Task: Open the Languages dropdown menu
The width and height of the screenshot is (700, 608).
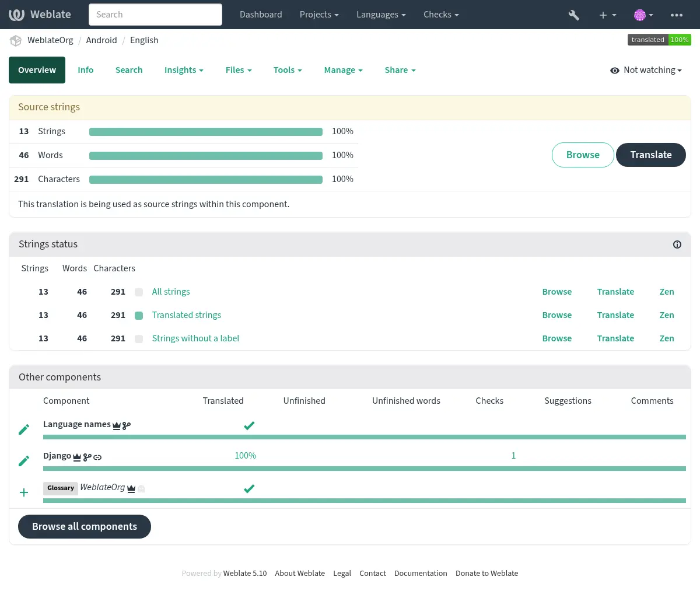Action: [381, 15]
